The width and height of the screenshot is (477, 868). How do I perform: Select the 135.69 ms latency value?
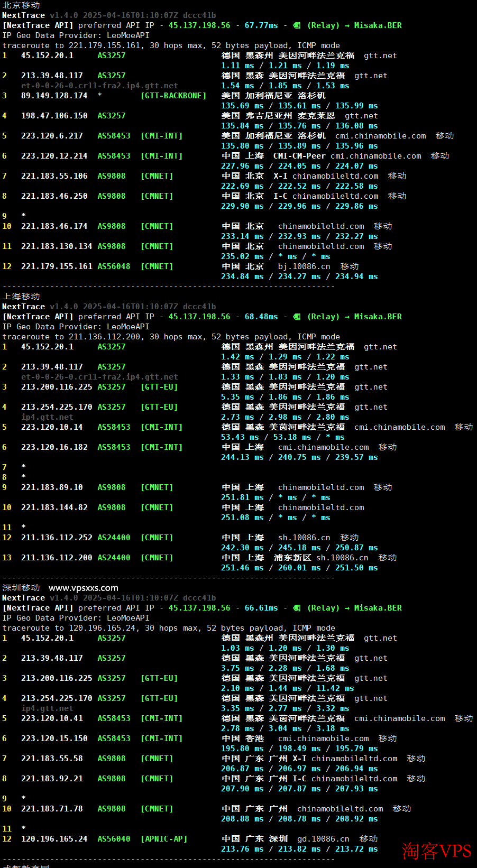[x=242, y=106]
